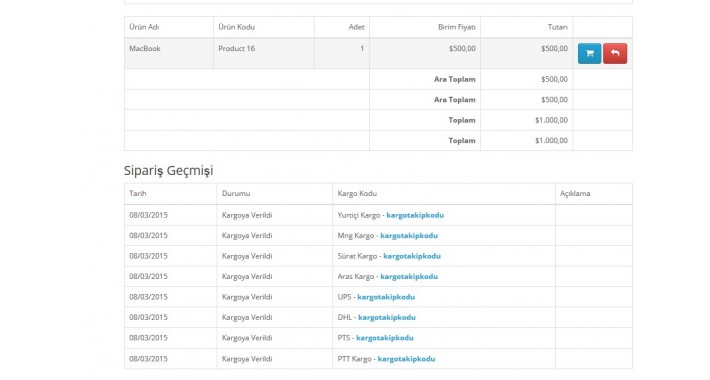Select Kargoya Verildi status in Yurtiçi Kargo row
Screen dimensions: 710x380
[x=247, y=215]
